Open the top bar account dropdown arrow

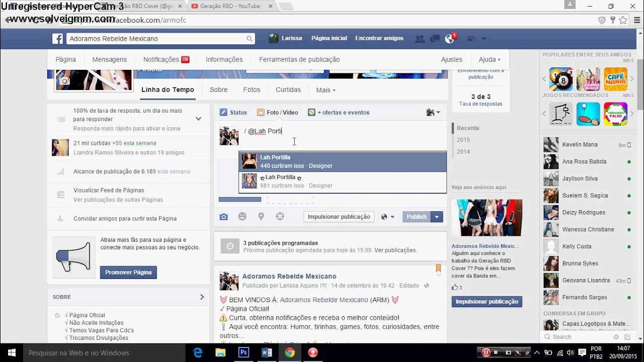point(484,39)
